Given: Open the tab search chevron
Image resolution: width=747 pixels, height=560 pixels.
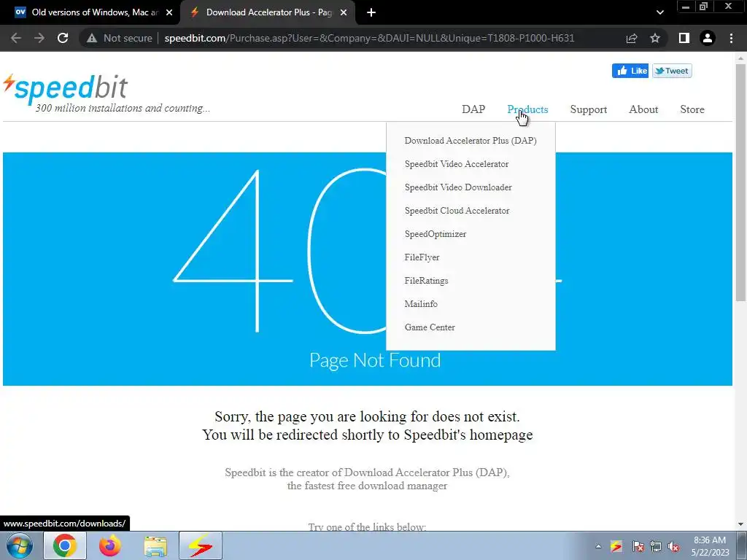Looking at the screenshot, I should pyautogui.click(x=659, y=12).
